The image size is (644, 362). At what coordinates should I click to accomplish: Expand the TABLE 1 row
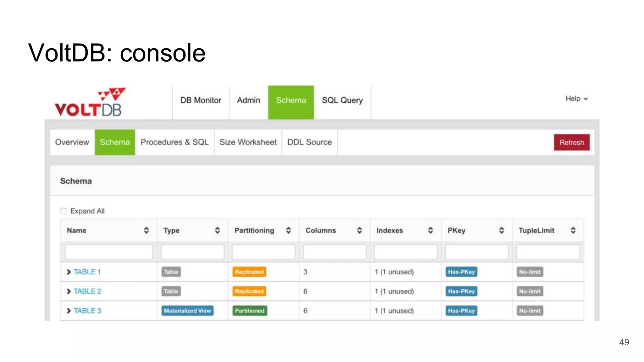click(x=69, y=272)
